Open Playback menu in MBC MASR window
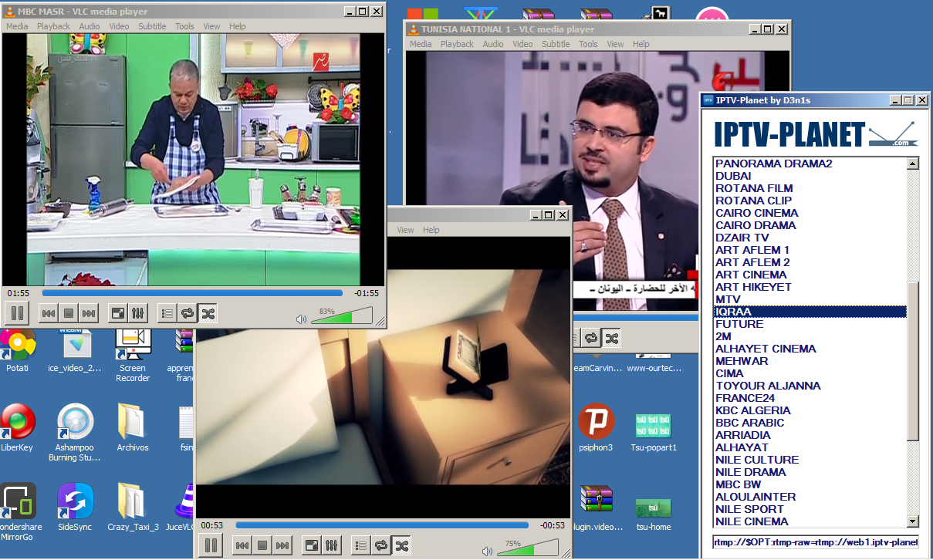The height and width of the screenshot is (560, 933). (x=53, y=26)
